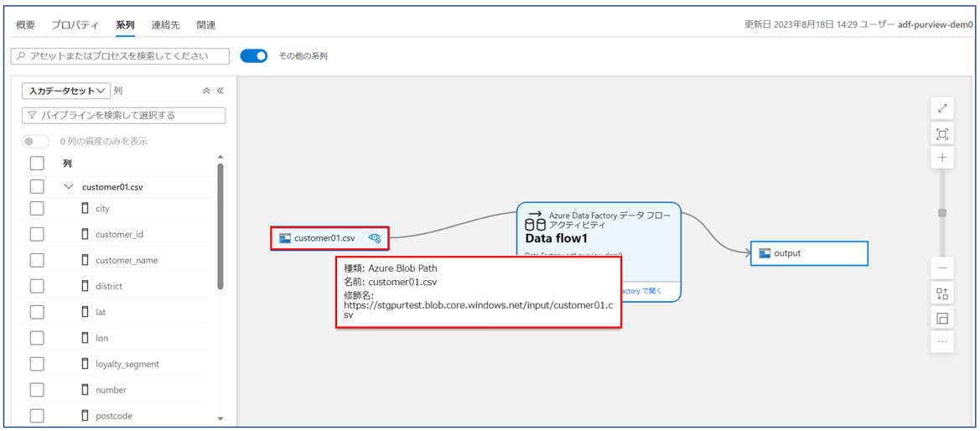Check the customer01.csv dataset checkbox

click(37, 186)
